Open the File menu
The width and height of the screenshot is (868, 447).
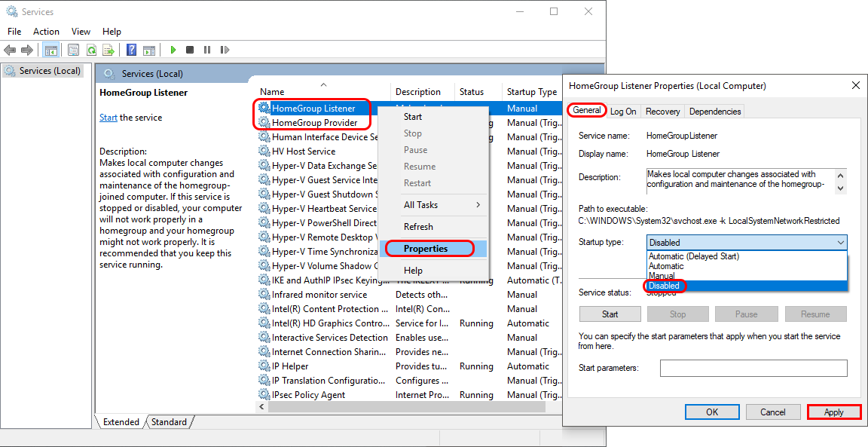click(x=14, y=32)
